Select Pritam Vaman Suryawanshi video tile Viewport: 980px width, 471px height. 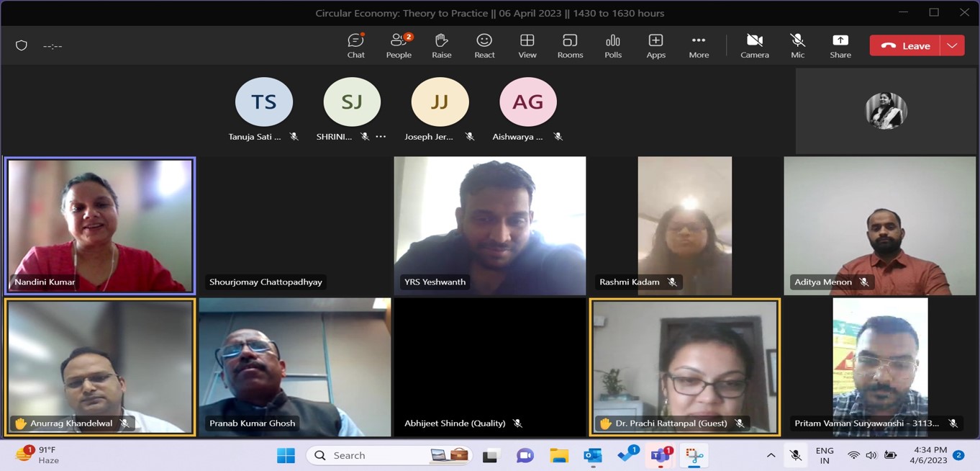880,367
